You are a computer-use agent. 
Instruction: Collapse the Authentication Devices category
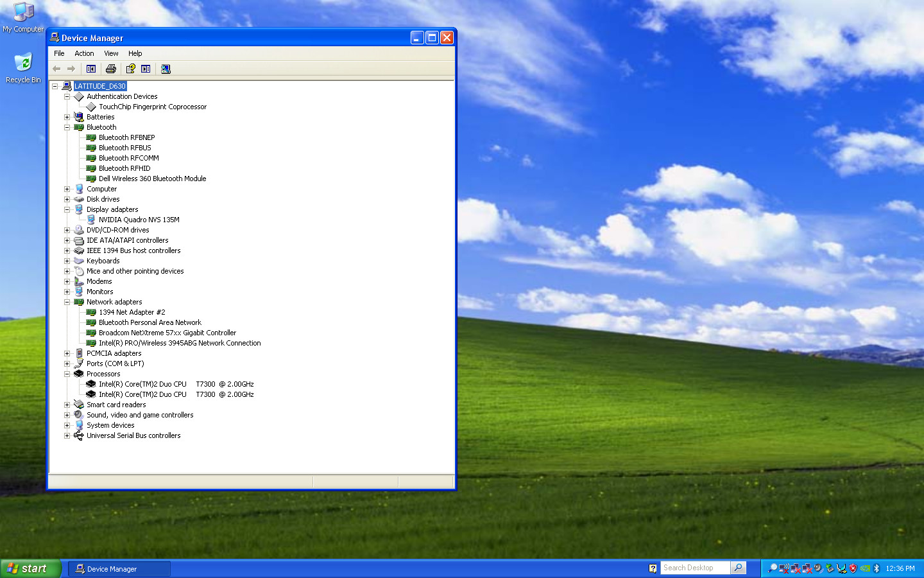tap(67, 96)
